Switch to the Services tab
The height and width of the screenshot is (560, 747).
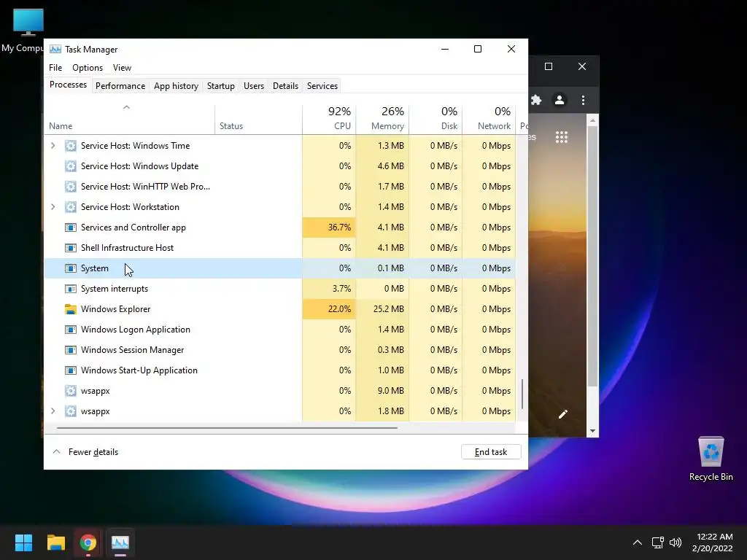coord(322,86)
